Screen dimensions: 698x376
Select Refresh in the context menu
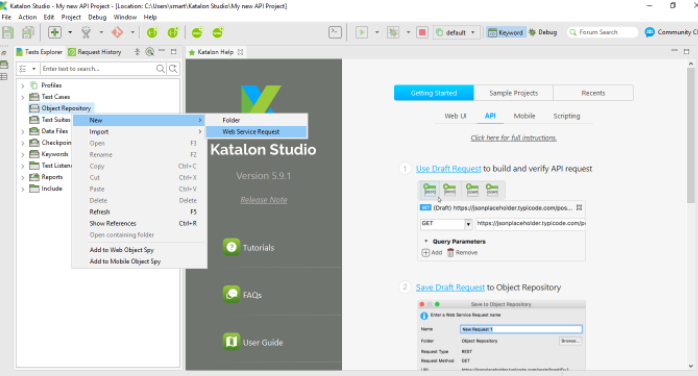point(139,212)
